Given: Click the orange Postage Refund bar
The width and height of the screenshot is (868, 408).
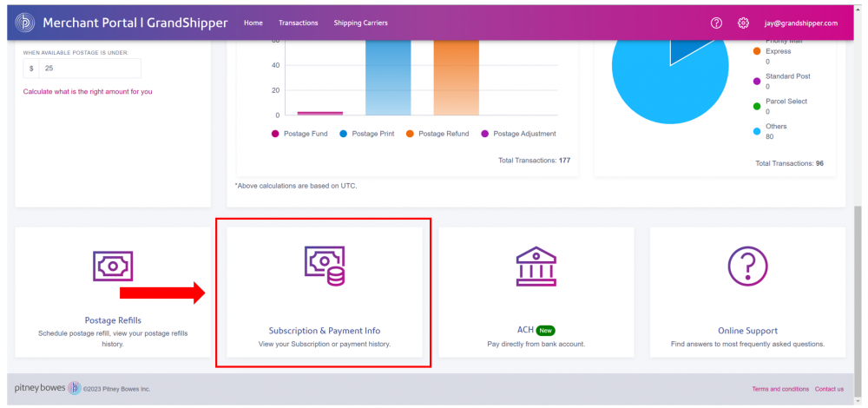Looking at the screenshot, I should click(x=457, y=77).
